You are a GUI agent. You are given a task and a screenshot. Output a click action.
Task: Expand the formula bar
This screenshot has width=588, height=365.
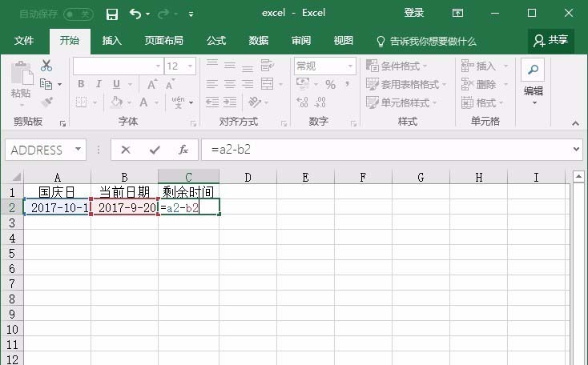tap(577, 150)
